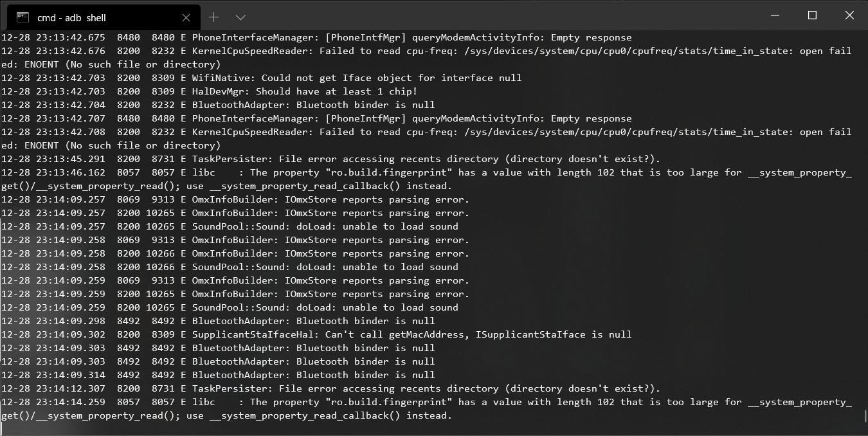Viewport: 868px width, 436px height.
Task: Click the KernelCpuSpeedReader line at 23:13:42.676
Action: [x=424, y=51]
